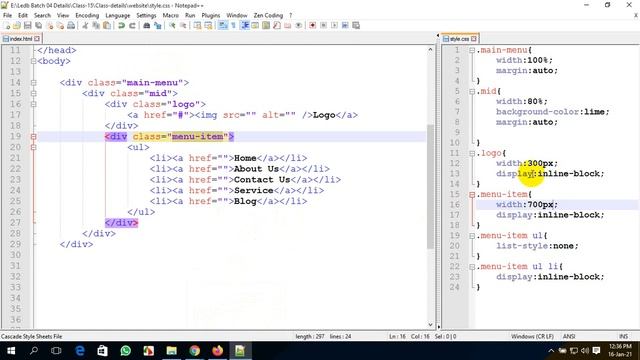Viewport: 640px width, 360px height.
Task: Open the Encoding menu
Action: 87,15
